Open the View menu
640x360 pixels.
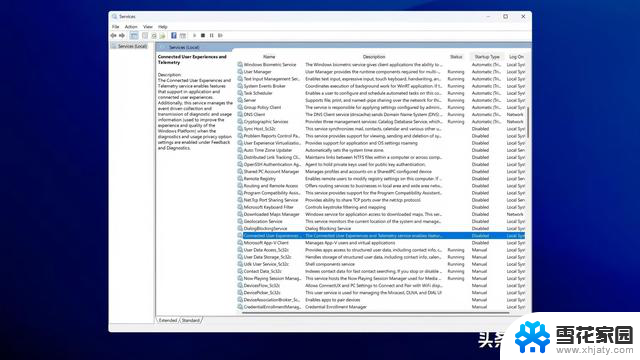click(x=148, y=27)
